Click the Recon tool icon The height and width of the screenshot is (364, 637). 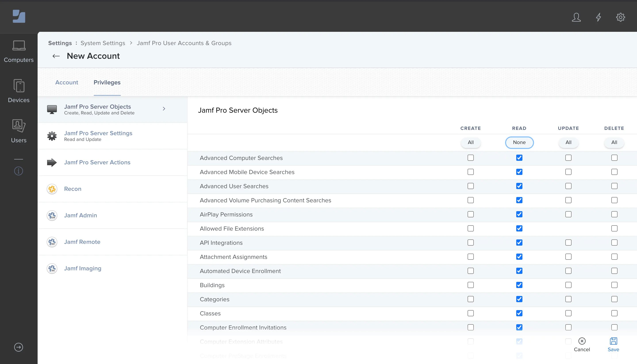pos(52,189)
